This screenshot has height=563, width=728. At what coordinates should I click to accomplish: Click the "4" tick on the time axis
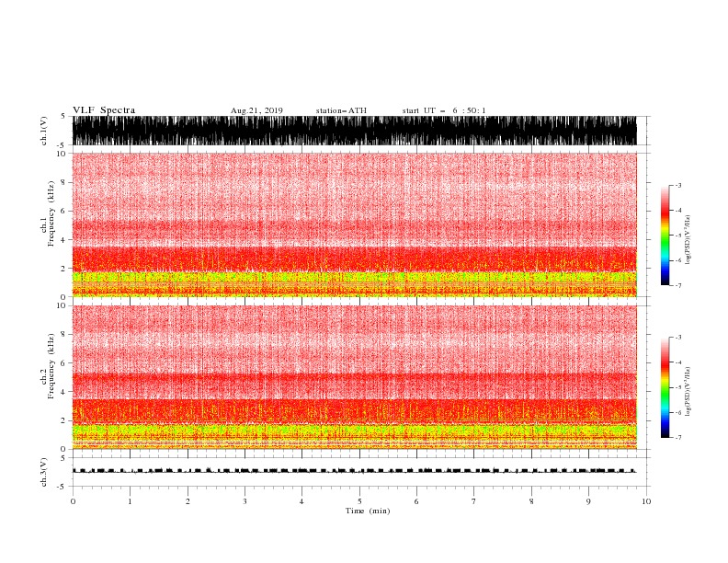(301, 501)
